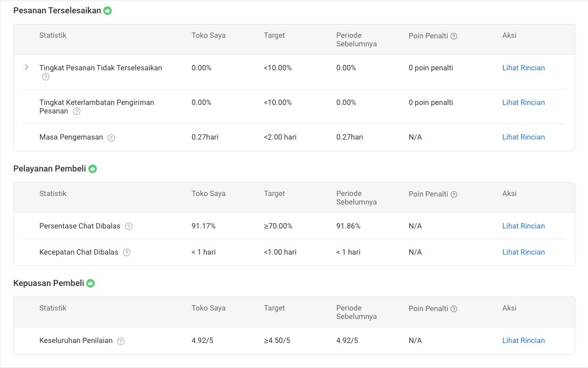Click help icon beside Tingkat Keterlambatan Pengiriman Pesanan
The height and width of the screenshot is (368, 588).
(x=77, y=111)
